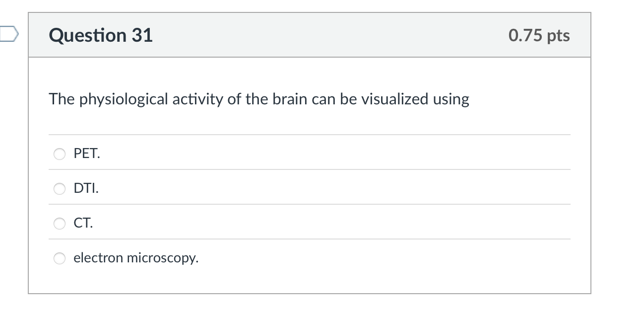Click the Question 31 heading

pyautogui.click(x=101, y=35)
